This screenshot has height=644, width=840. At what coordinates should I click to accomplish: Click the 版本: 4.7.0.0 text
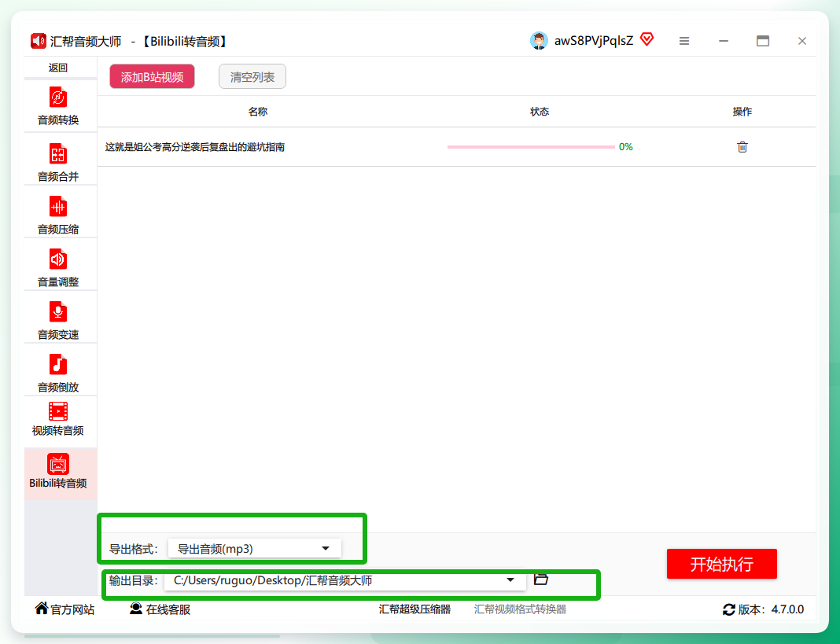click(x=771, y=609)
